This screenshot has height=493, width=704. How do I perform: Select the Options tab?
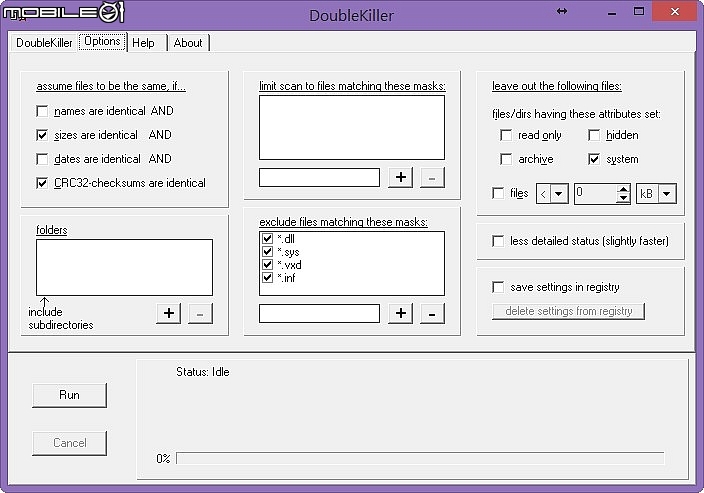tap(102, 42)
